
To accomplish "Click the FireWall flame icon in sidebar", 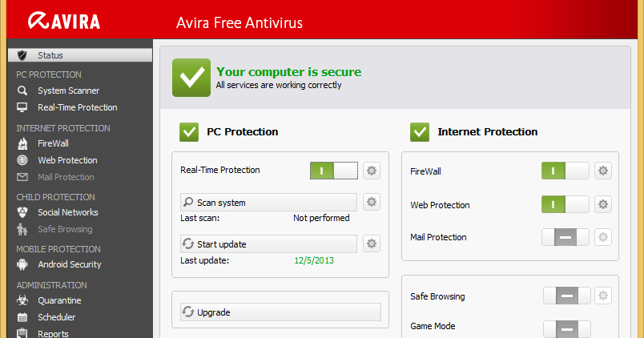I will pyautogui.click(x=22, y=143).
